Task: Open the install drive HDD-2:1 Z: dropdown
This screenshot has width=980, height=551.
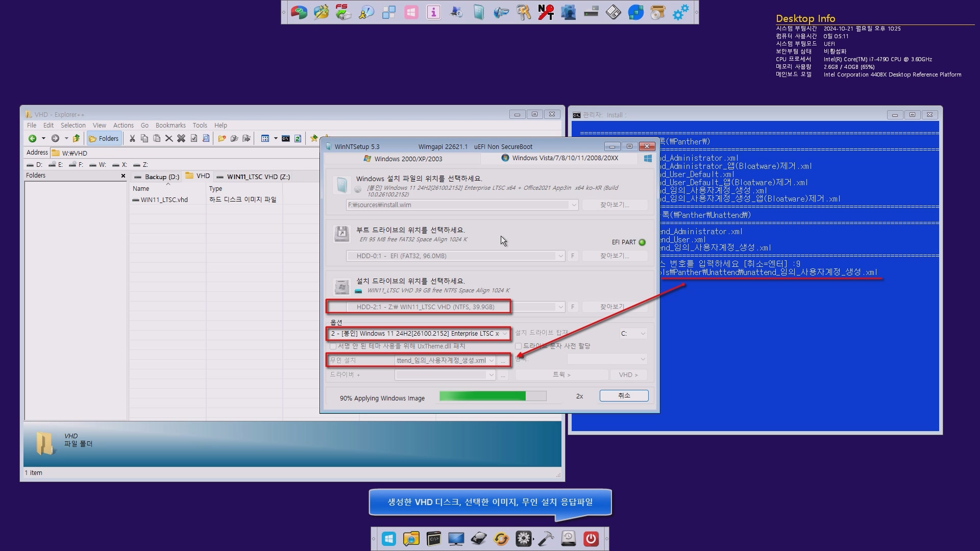Action: 560,307
